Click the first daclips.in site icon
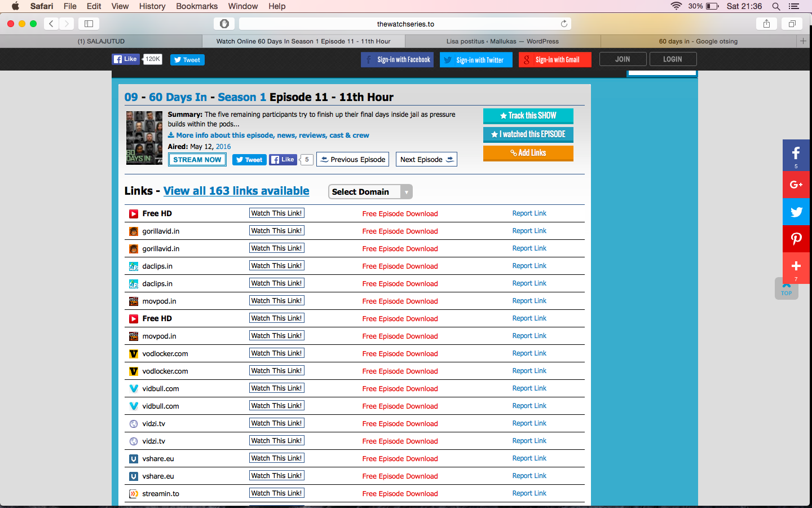812x508 pixels. point(134,266)
